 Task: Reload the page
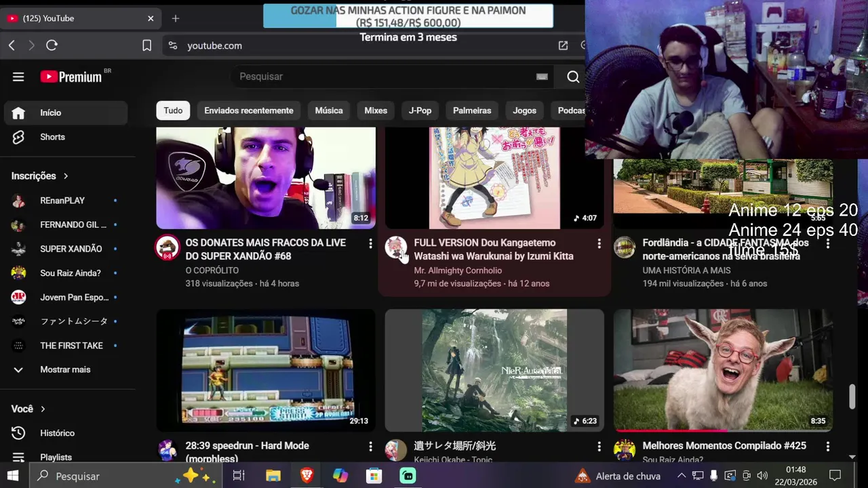coord(52,45)
